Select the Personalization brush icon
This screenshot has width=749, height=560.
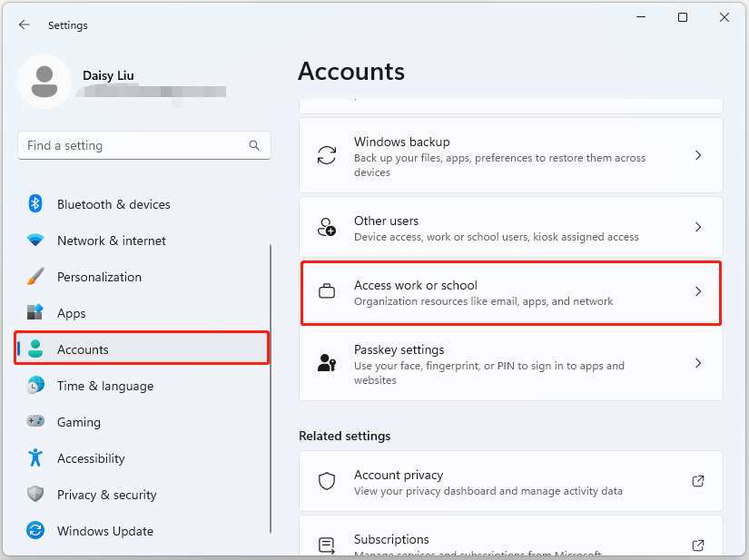[35, 277]
